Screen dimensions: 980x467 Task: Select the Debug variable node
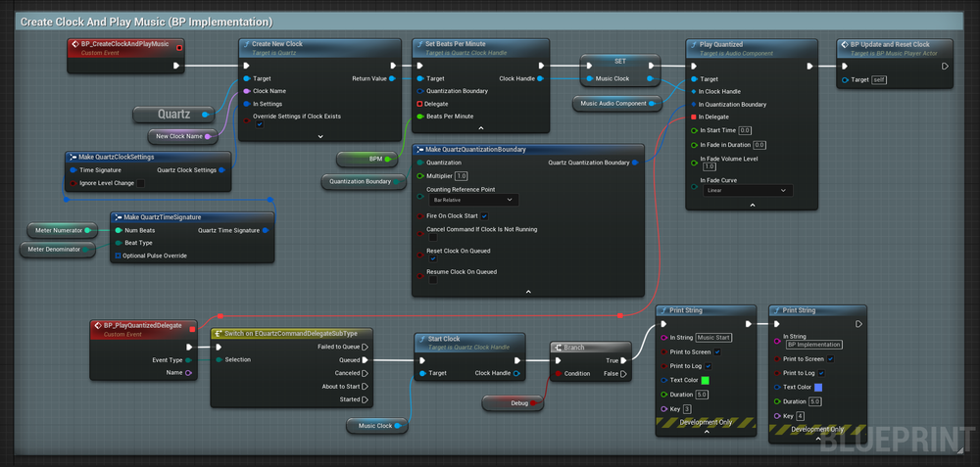point(514,403)
